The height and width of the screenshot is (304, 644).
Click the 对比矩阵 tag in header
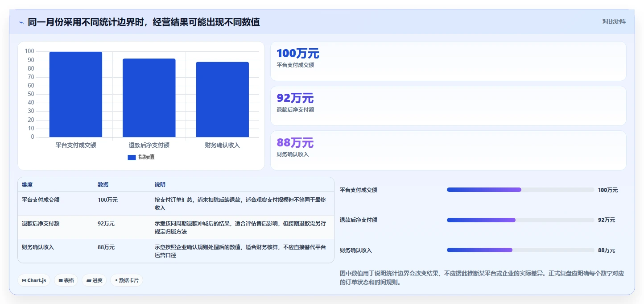(x=614, y=21)
